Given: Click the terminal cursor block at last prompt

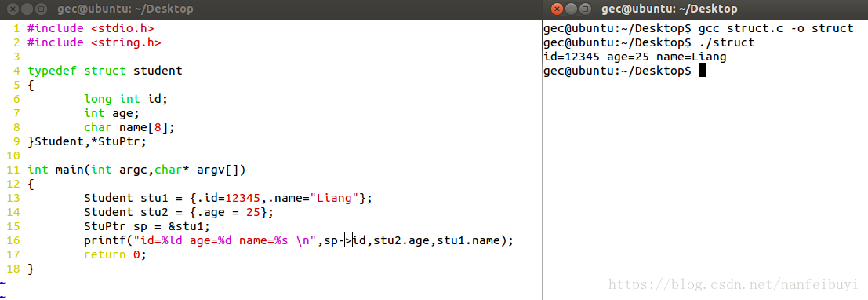Looking at the screenshot, I should [x=702, y=71].
